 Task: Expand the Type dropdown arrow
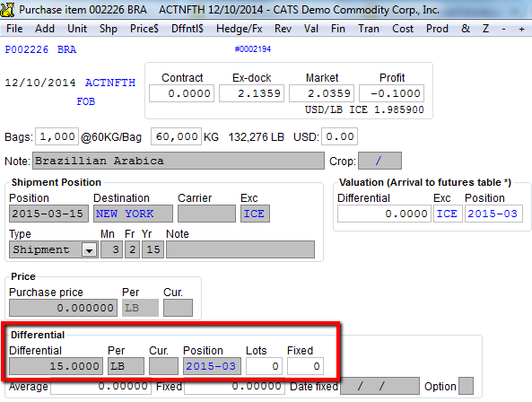coord(89,250)
